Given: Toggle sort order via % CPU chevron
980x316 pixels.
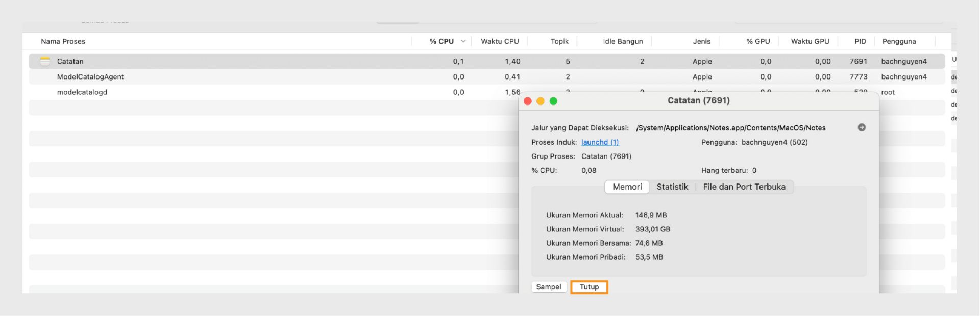Looking at the screenshot, I should (x=463, y=41).
